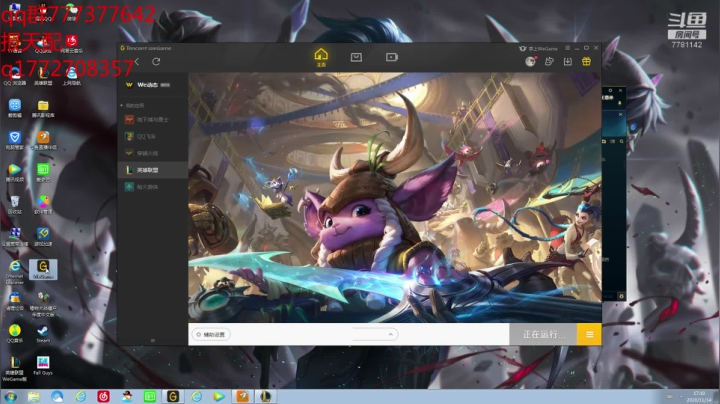Open the WeGame download manager icon
The height and width of the screenshot is (404, 720).
pos(568,62)
